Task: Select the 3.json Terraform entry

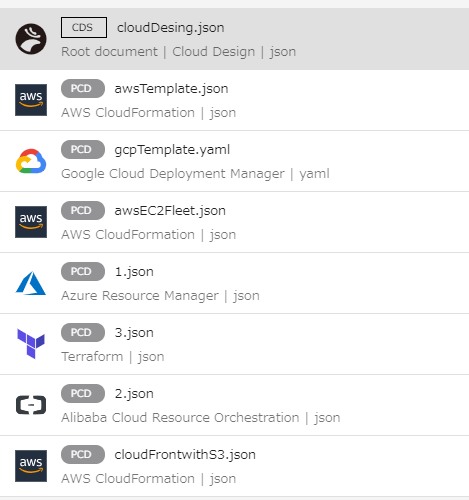Action: click(x=134, y=333)
